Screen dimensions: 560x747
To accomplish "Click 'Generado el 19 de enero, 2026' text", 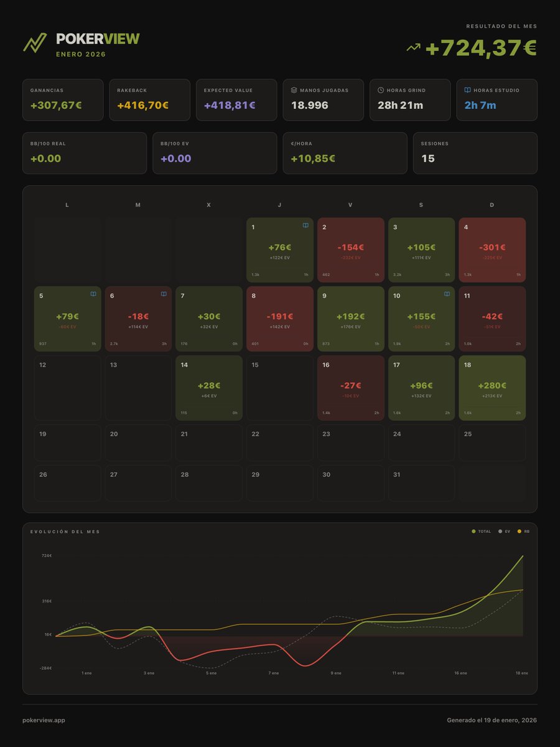I will point(492,720).
